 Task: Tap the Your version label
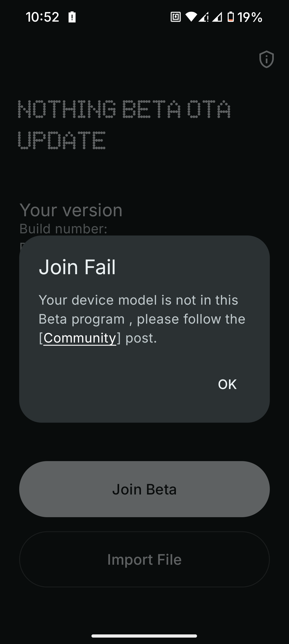tap(71, 210)
